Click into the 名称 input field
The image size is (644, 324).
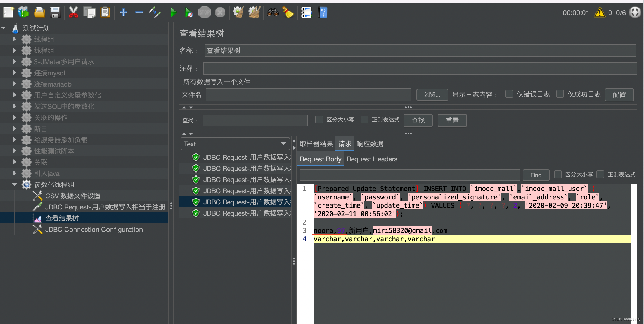pos(420,51)
